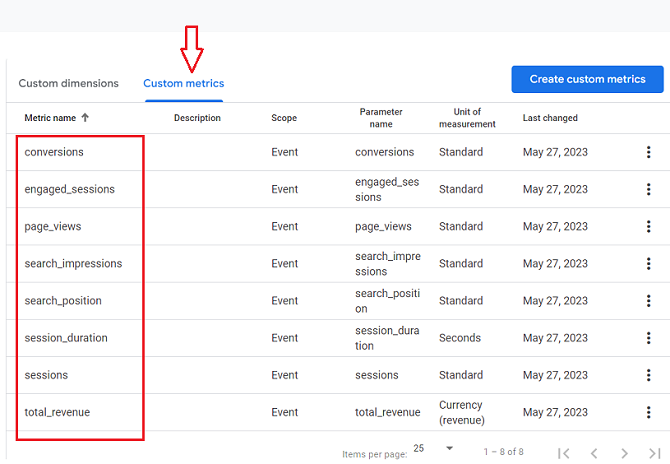Click the search_position parameter name cell
This screenshot has height=464, width=670.
tap(387, 301)
